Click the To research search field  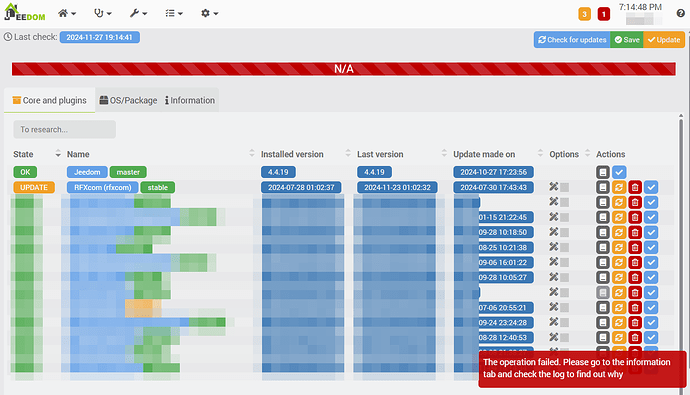(x=65, y=129)
